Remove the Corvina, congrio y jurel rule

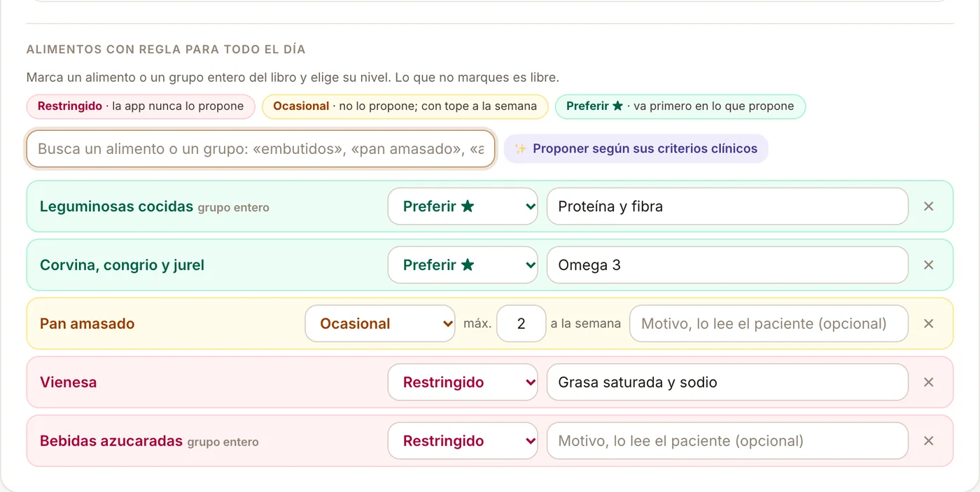pos(928,265)
